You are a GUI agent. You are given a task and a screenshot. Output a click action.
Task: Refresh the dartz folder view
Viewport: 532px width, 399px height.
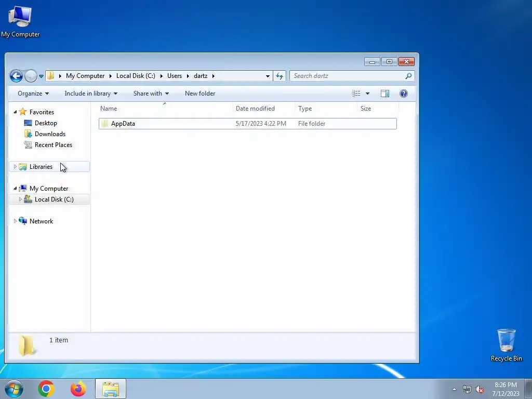click(x=280, y=76)
